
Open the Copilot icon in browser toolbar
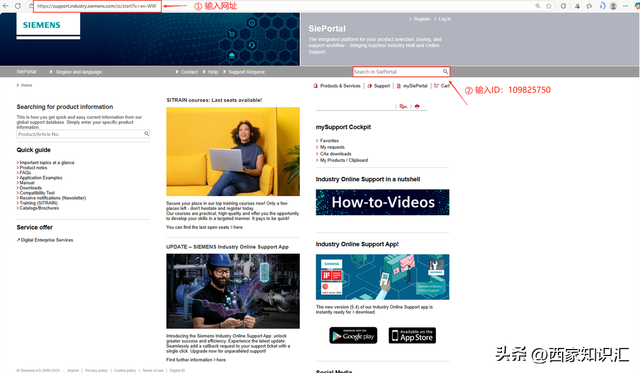pos(637,6)
